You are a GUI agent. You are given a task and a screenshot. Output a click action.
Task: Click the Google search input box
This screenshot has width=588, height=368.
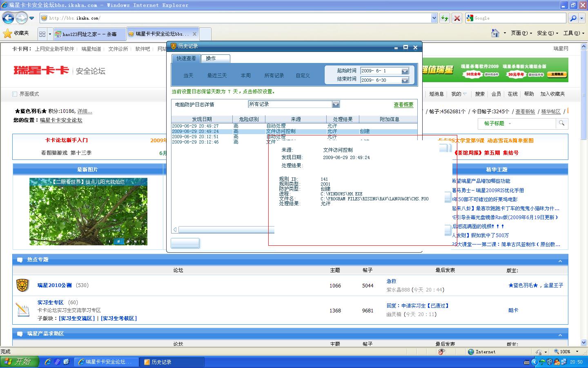pos(516,18)
